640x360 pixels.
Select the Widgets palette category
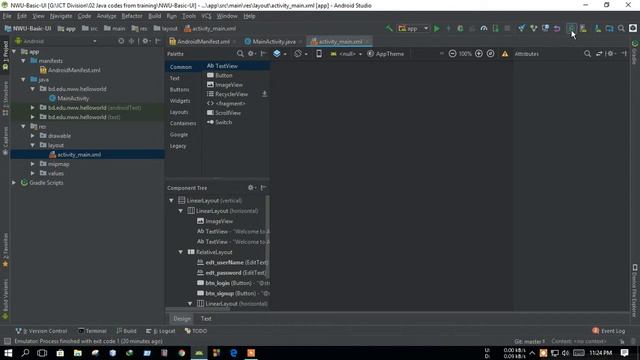point(180,101)
